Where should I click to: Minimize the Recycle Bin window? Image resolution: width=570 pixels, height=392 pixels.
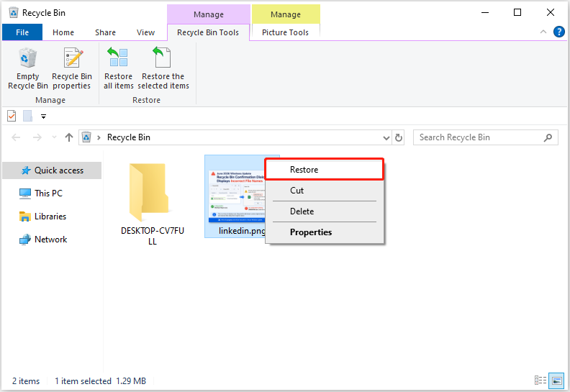(x=485, y=13)
